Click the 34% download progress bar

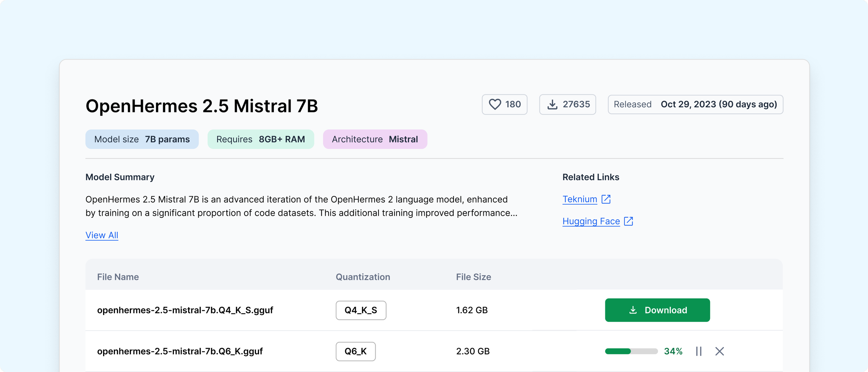click(631, 351)
